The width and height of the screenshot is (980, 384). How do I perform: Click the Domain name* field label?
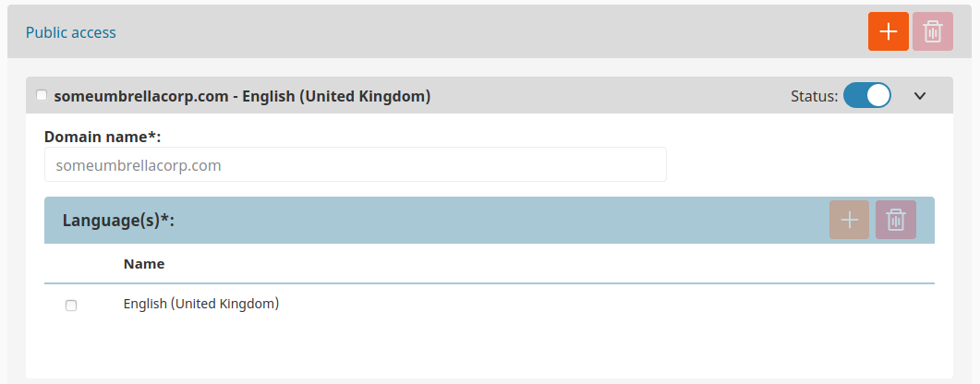coord(103,137)
